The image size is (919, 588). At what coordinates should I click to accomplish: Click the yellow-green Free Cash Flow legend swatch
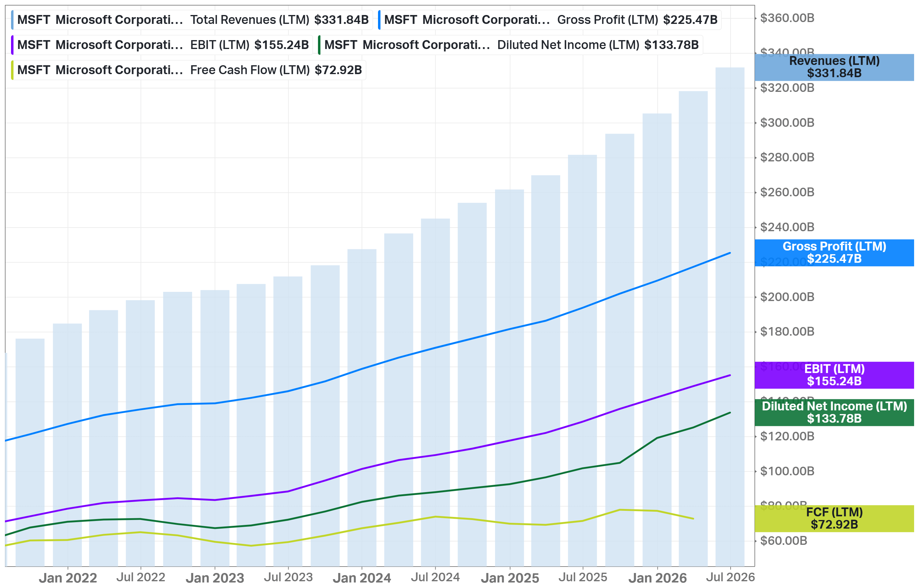click(x=13, y=70)
